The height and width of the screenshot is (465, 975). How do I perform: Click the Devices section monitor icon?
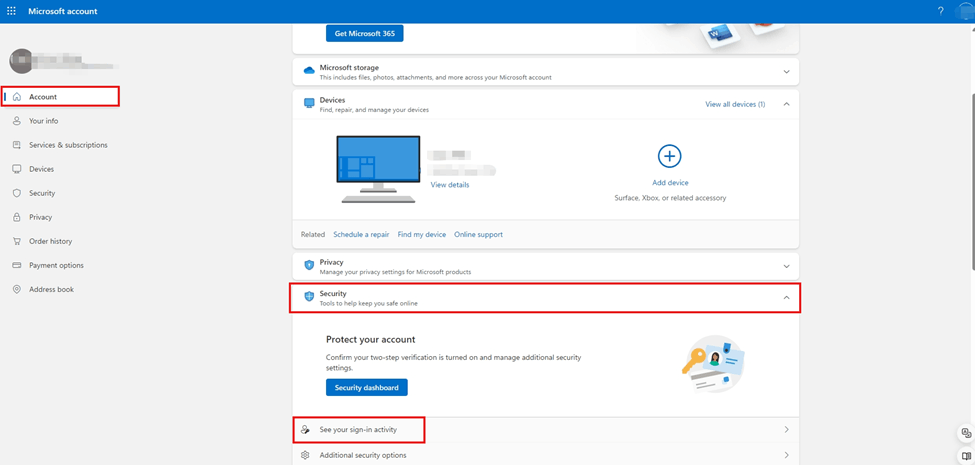point(309,103)
